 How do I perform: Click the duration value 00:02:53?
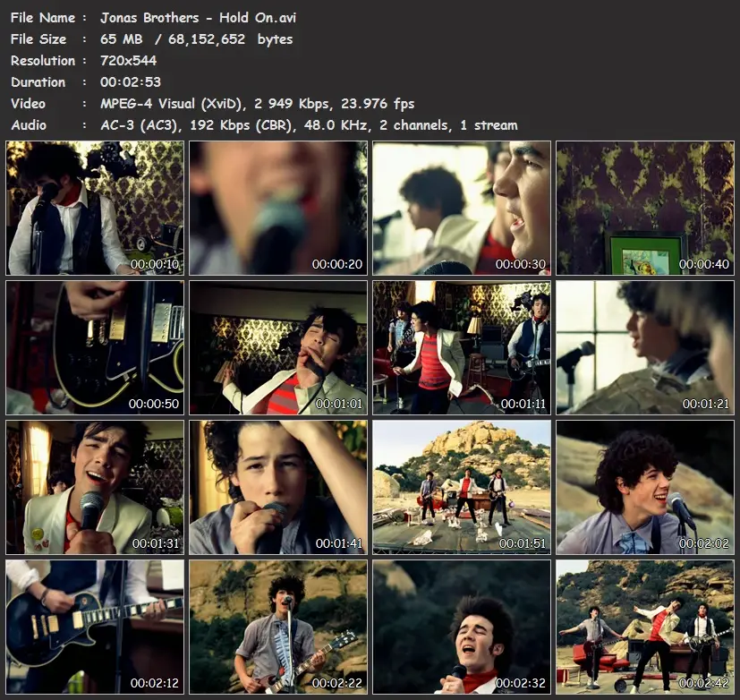(131, 82)
